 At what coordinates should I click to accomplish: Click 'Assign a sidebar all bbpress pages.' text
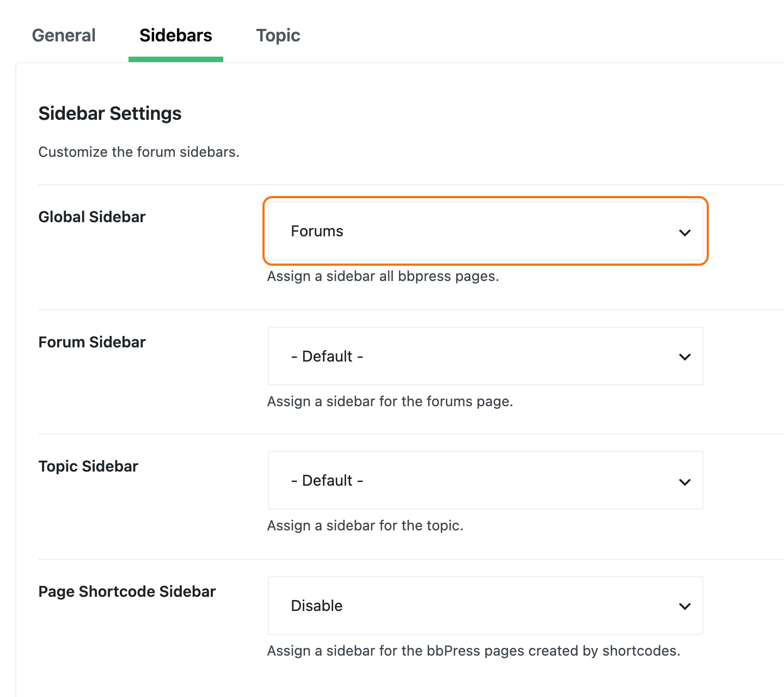click(383, 277)
